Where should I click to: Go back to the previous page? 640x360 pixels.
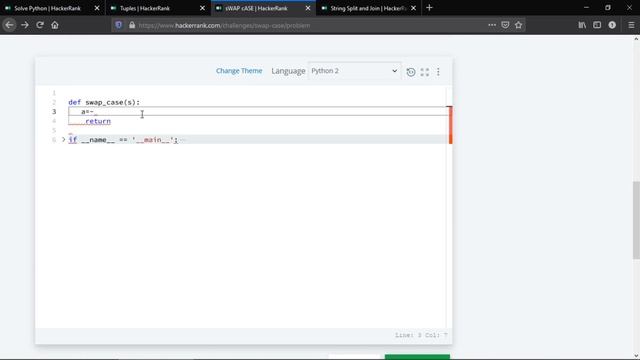(x=9, y=25)
